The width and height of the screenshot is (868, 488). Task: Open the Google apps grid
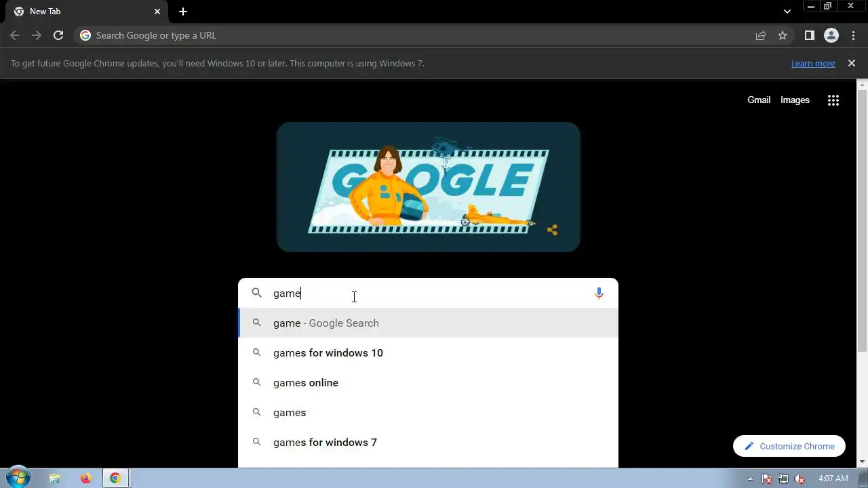tap(833, 100)
